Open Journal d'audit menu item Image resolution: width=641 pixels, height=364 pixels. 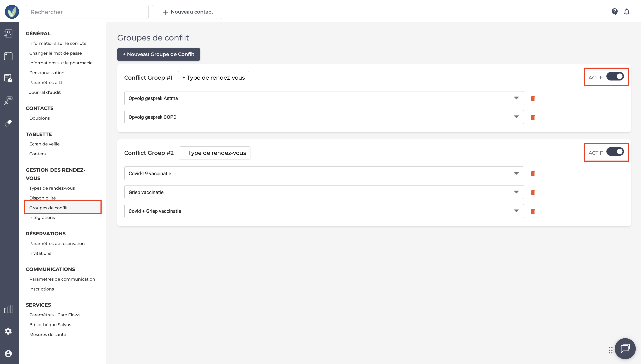pyautogui.click(x=45, y=92)
